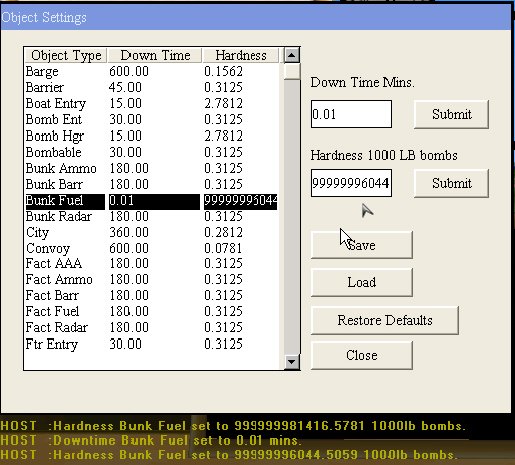Click the Hardness 1000 LB bombs input field
This screenshot has height=465, width=515.
351,183
